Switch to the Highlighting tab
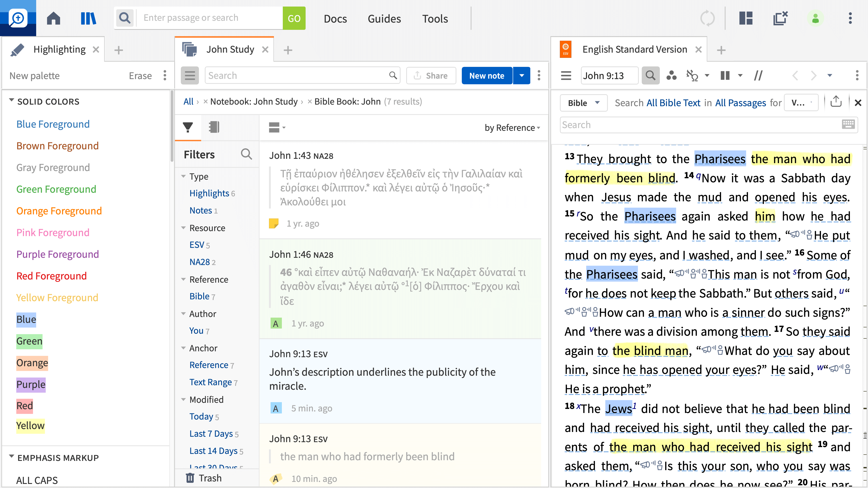Screen dimensions: 868x488 pyautogui.click(x=59, y=49)
